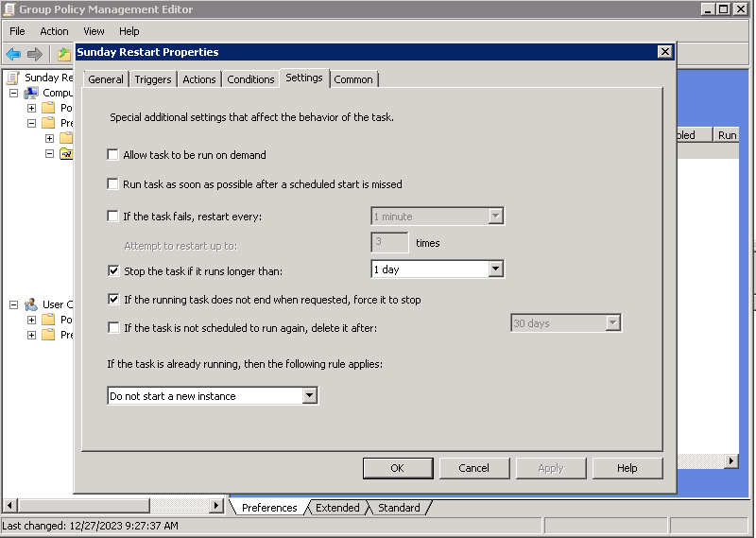756x538 pixels.
Task: Open the Do not start a new instance dropdown
Action: pyautogui.click(x=310, y=395)
